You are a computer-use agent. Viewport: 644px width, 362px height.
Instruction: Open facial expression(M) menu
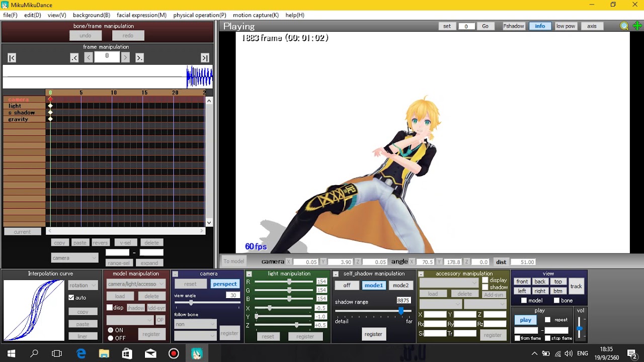click(x=141, y=15)
